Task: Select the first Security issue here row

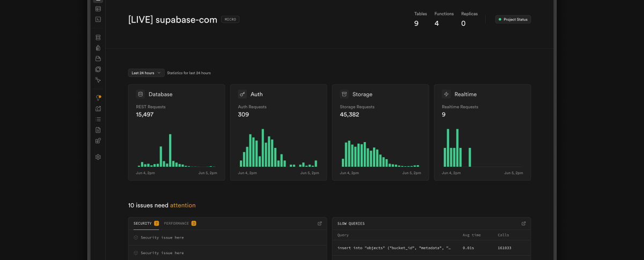Action: tap(228, 237)
